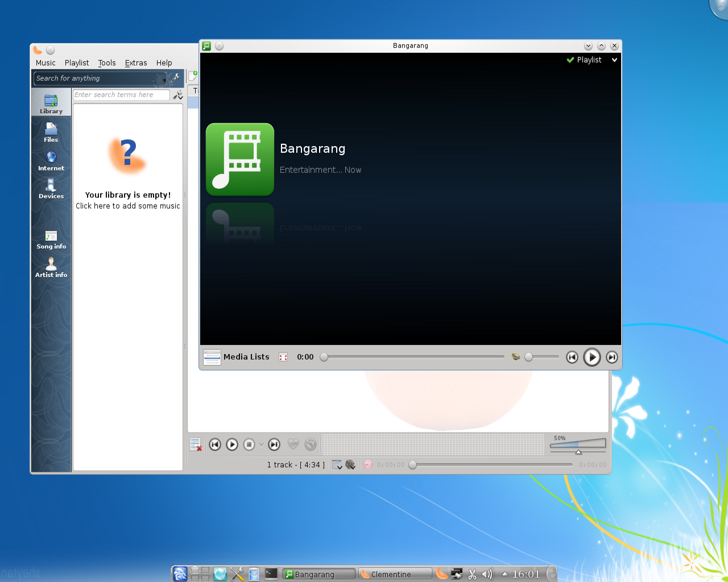
Task: Expand Bangarang playlist dropdown arrow
Action: coord(614,60)
